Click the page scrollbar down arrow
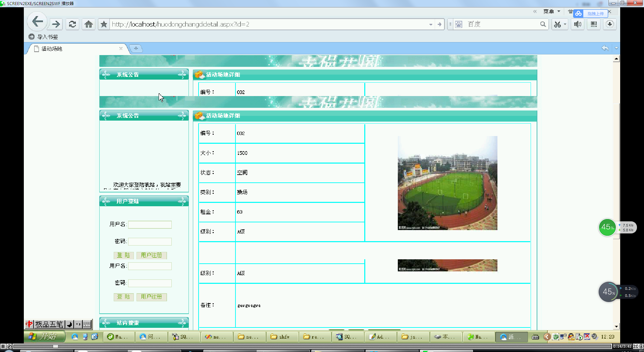Image resolution: width=644 pixels, height=352 pixels. tap(616, 326)
